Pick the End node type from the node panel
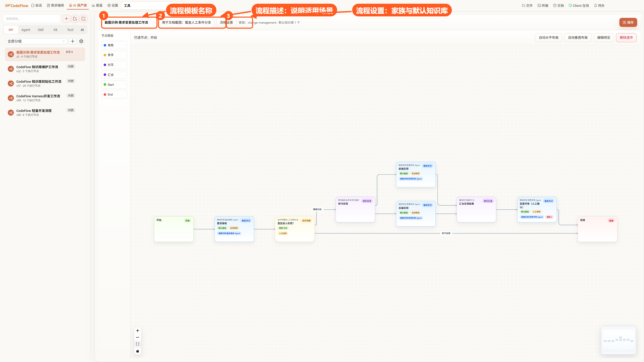The height and width of the screenshot is (362, 644). coord(114,95)
